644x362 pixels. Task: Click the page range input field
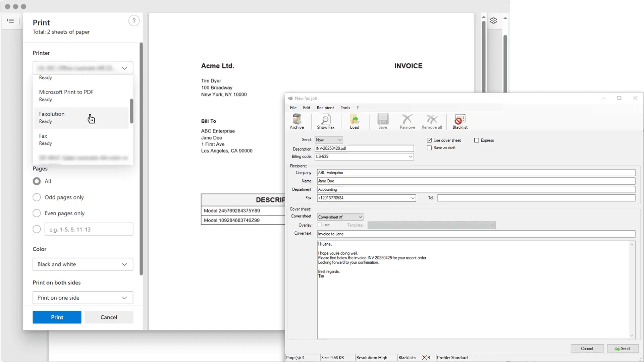click(x=89, y=229)
